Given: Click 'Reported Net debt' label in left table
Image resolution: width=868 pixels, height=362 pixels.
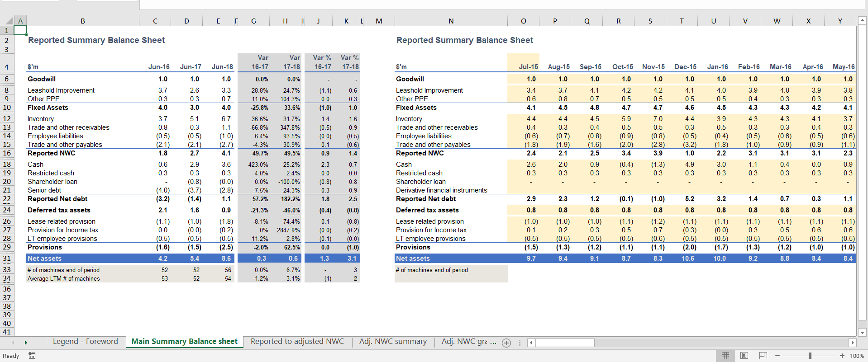Looking at the screenshot, I should click(57, 199).
